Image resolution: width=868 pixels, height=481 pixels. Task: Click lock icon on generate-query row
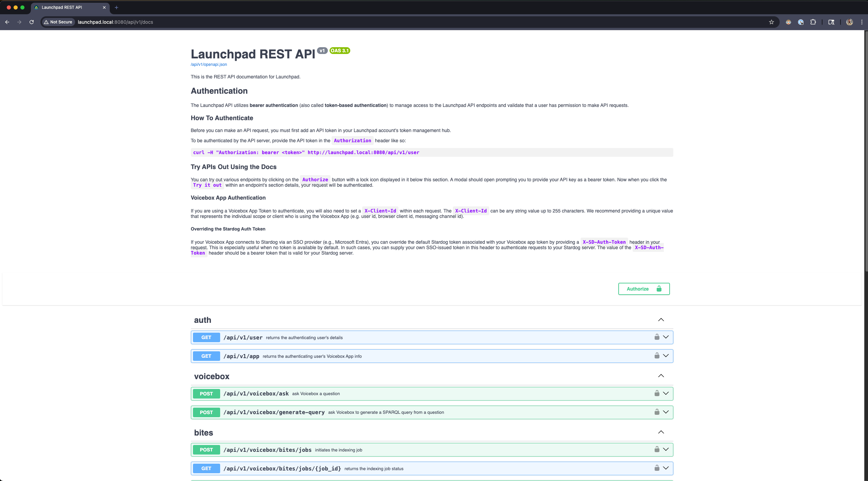pos(657,412)
